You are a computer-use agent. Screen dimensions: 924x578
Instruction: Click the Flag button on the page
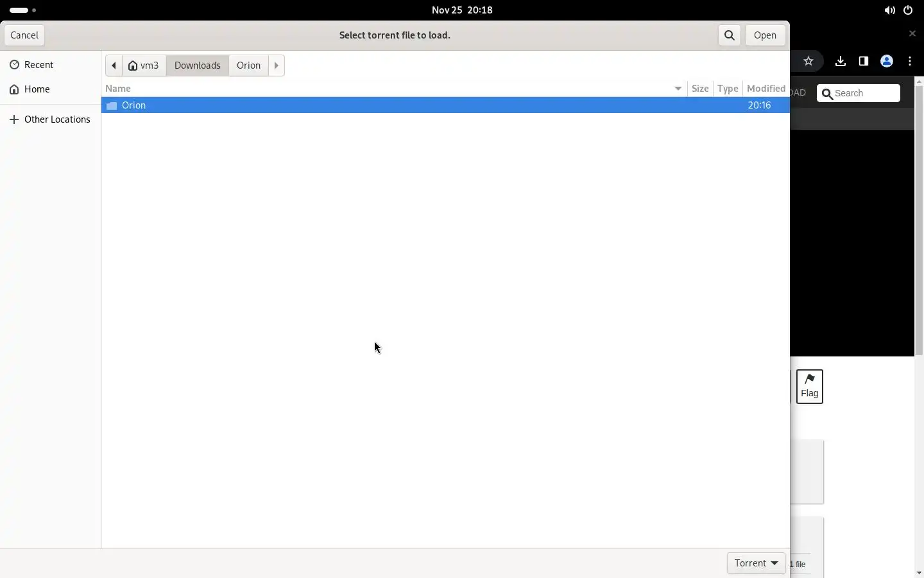(x=810, y=387)
